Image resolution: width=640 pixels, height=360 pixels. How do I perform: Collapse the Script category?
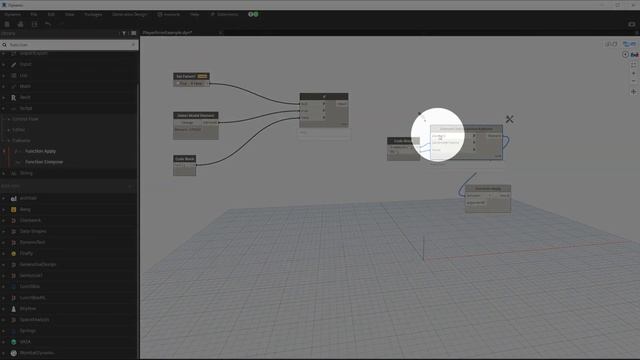4,109
